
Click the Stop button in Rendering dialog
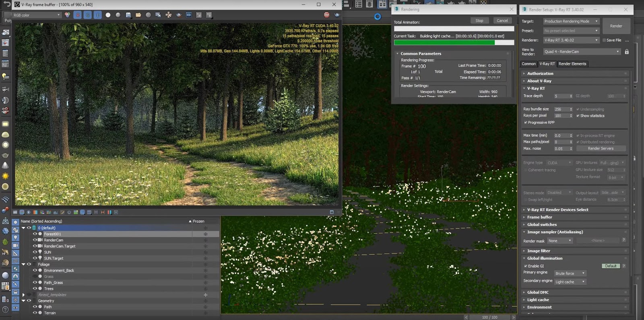[479, 21]
